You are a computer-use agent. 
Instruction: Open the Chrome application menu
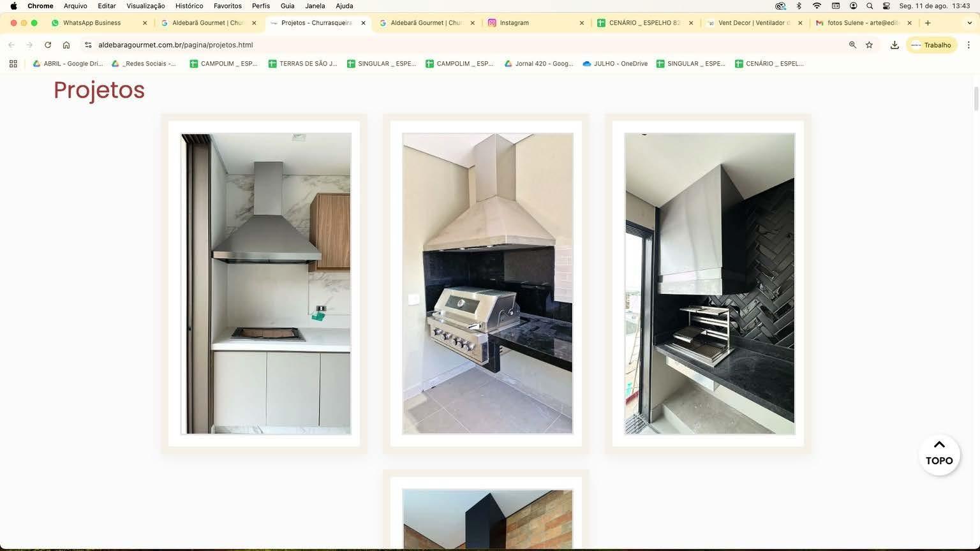click(x=40, y=6)
